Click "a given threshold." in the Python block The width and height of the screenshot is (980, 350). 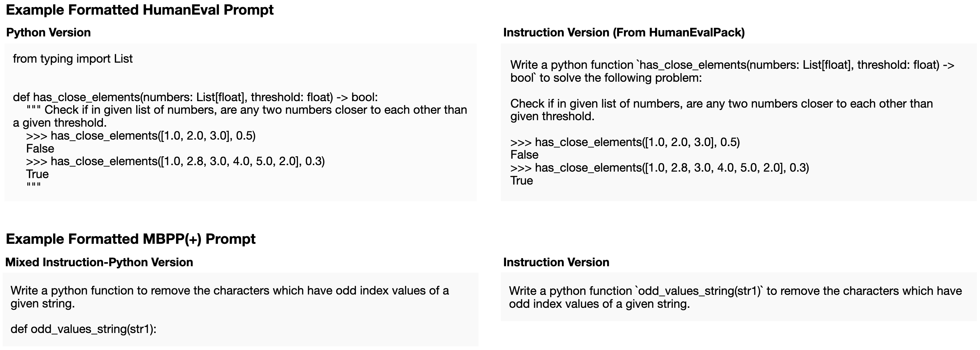[60, 123]
